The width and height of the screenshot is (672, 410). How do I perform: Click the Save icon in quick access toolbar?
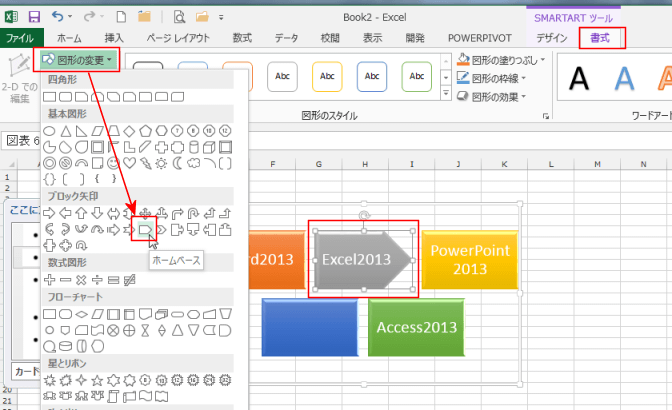[34, 17]
